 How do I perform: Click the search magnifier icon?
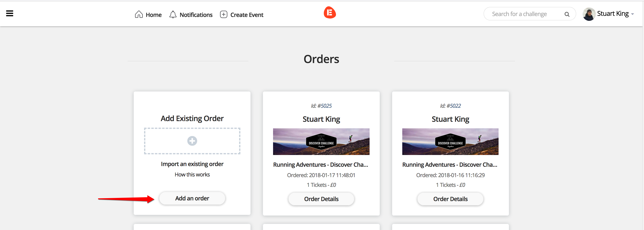coord(567,14)
